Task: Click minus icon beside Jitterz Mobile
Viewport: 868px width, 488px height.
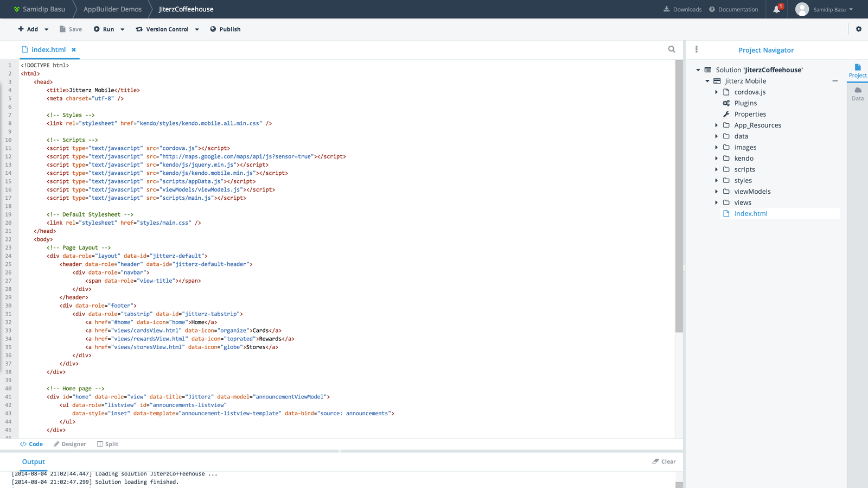Action: point(835,81)
